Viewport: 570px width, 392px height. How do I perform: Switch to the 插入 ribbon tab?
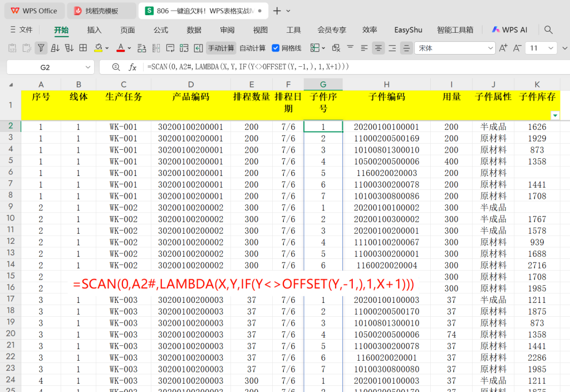(94, 30)
